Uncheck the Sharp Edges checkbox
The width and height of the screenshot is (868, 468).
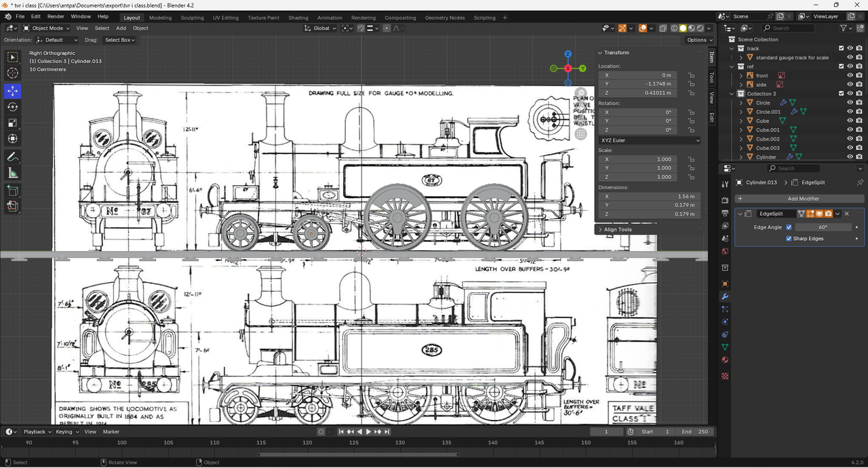pyautogui.click(x=789, y=239)
